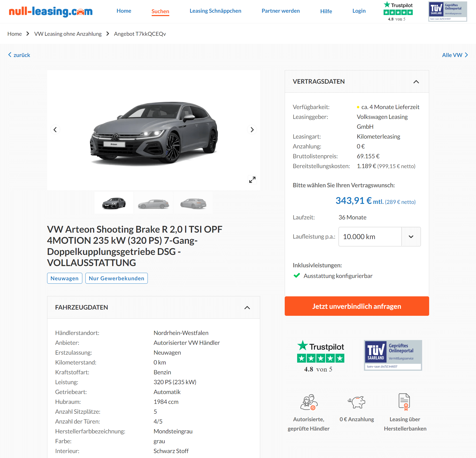Click the Leasing über Herstellerbanken document icon
Viewport: 476px width, 458px height.
[404, 402]
